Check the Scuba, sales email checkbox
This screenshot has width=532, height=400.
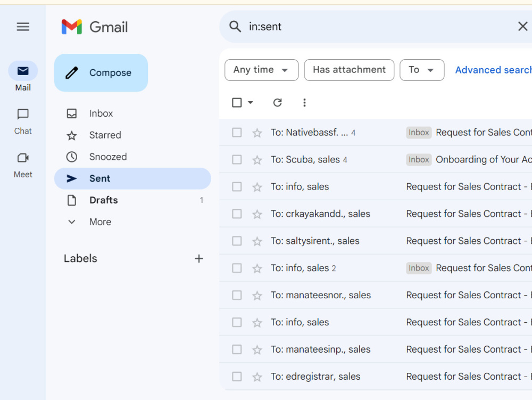coord(237,160)
